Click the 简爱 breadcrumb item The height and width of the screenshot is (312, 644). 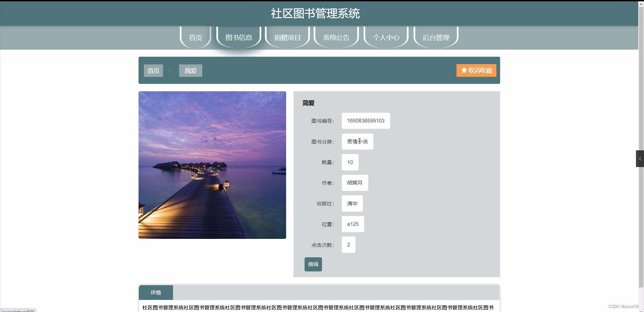(191, 70)
